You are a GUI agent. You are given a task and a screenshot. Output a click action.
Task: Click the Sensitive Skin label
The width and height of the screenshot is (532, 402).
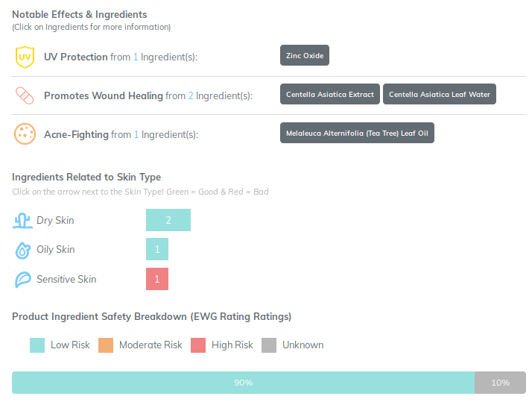(66, 279)
